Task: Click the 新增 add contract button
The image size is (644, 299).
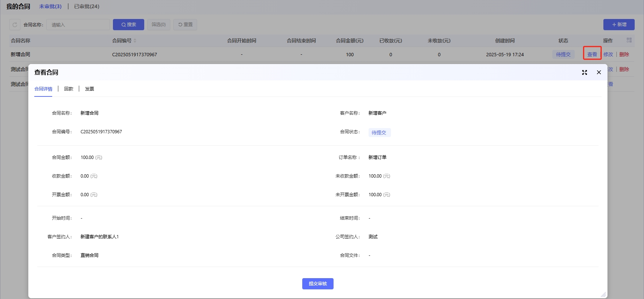Action: coord(619,25)
